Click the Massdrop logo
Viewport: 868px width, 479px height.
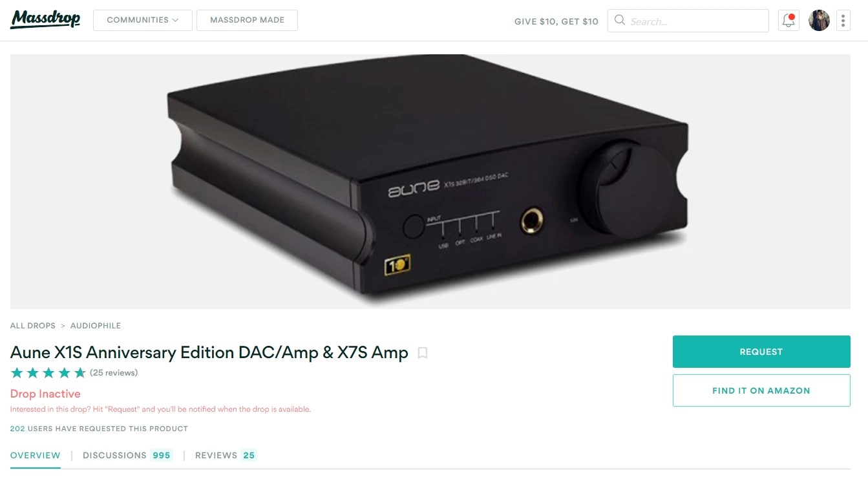click(45, 19)
